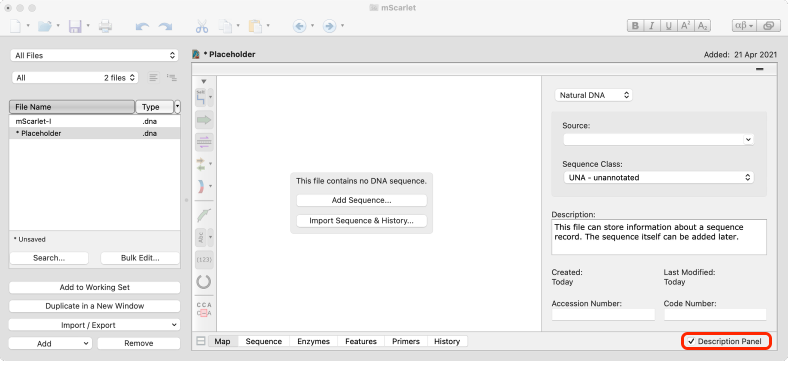Toggle Superscript formatting button
Image resolution: width=788 pixels, height=366 pixels.
coord(685,26)
